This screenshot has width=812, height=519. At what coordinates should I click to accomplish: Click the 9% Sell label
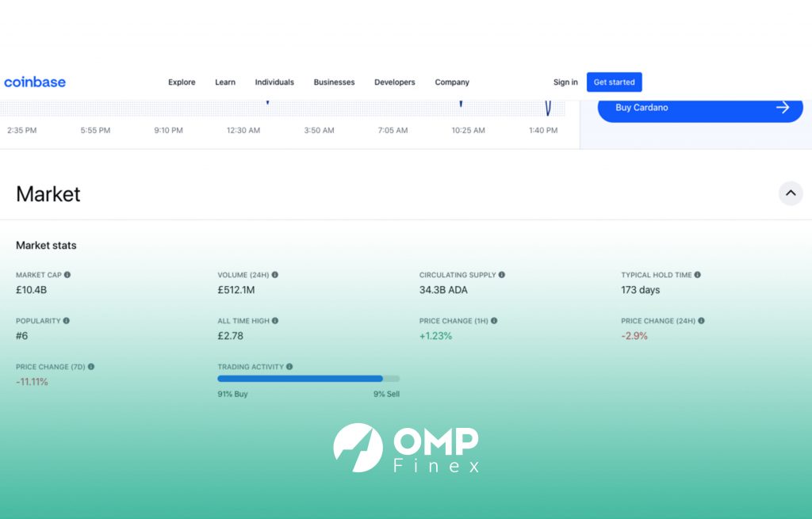386,395
